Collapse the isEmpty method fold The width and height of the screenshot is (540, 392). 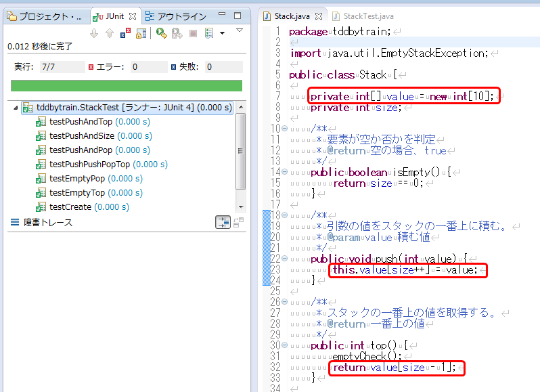pos(284,171)
